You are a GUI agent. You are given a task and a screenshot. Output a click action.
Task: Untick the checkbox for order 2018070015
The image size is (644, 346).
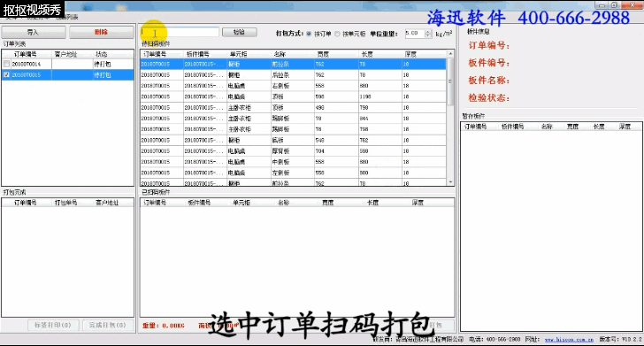(x=6, y=75)
